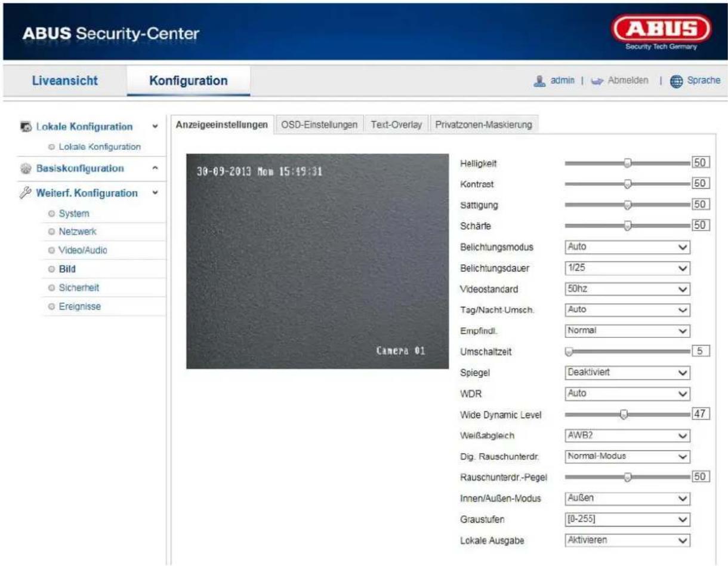This screenshot has height=566, width=728.
Task: Open the WDR dropdown
Action: pos(627,393)
